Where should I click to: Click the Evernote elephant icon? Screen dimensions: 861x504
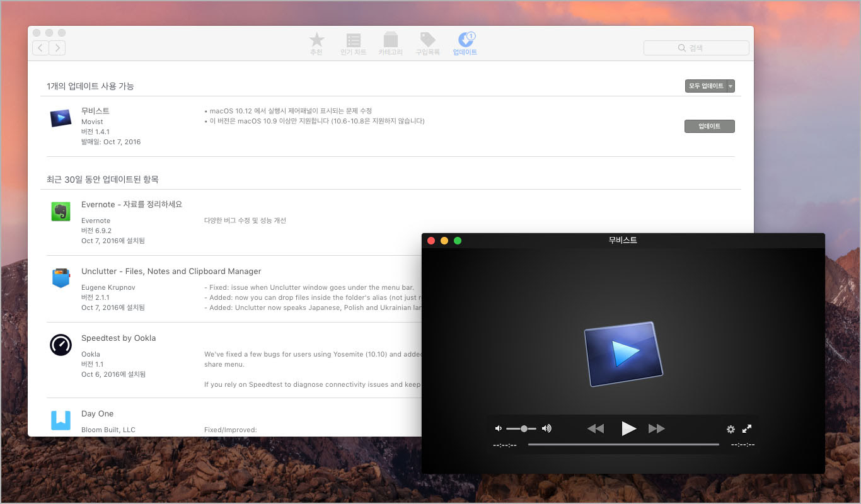point(61,212)
